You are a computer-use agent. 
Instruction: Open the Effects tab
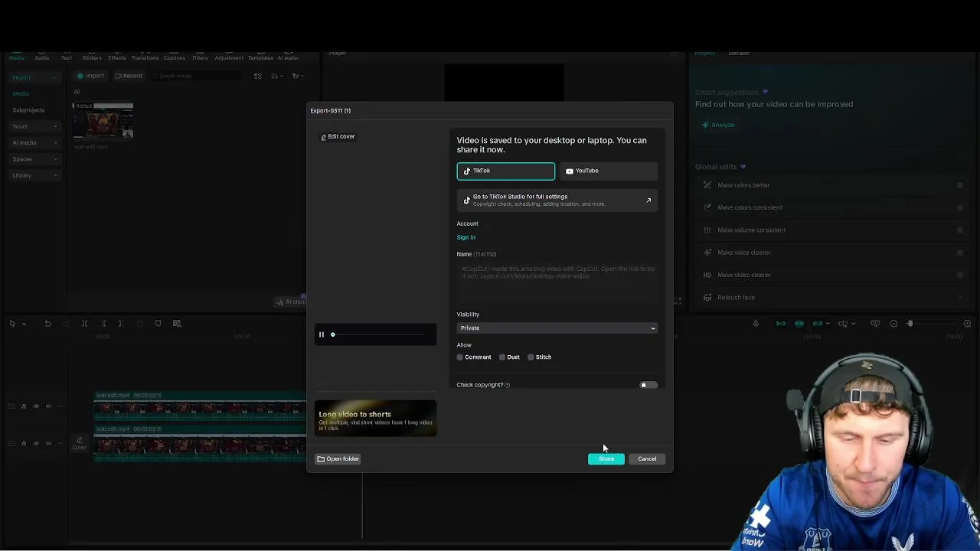(116, 57)
